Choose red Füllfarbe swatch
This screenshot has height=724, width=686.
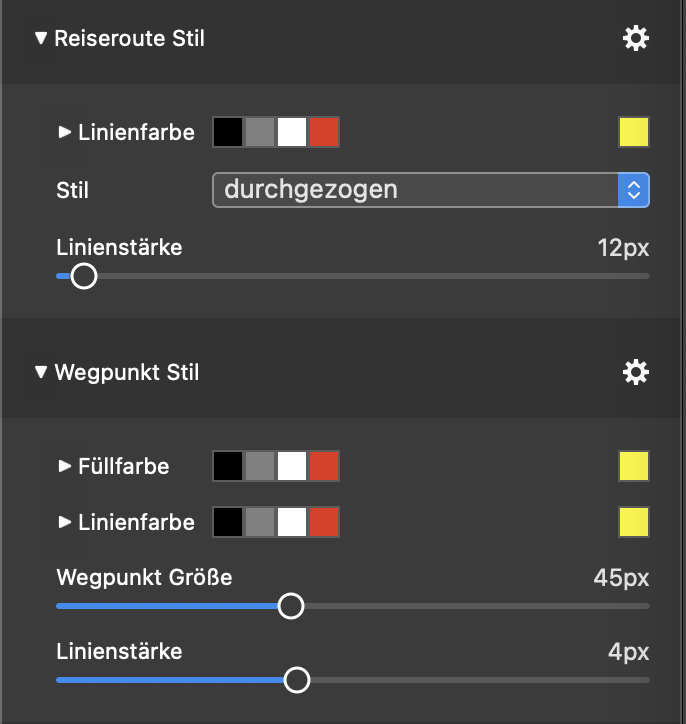pos(324,466)
